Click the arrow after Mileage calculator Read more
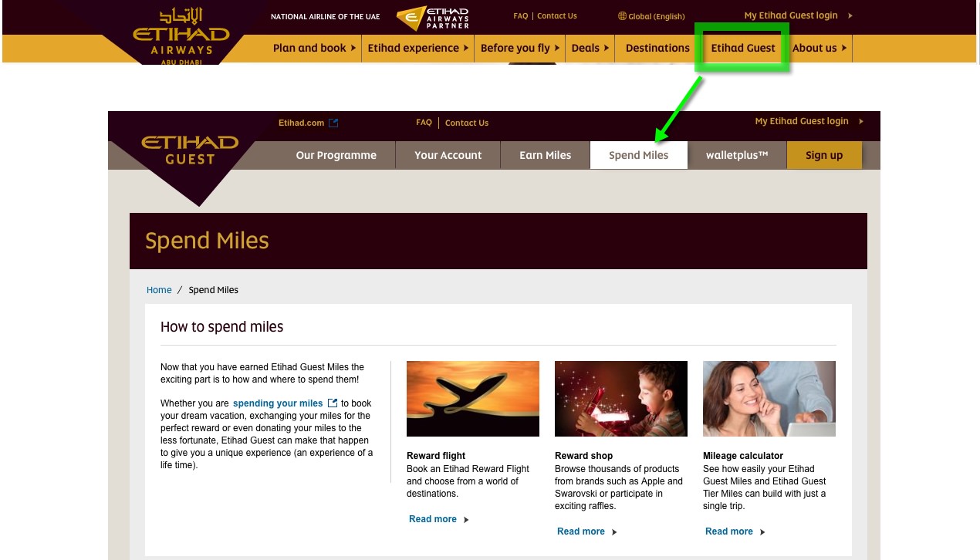The image size is (980, 560). coord(762,532)
